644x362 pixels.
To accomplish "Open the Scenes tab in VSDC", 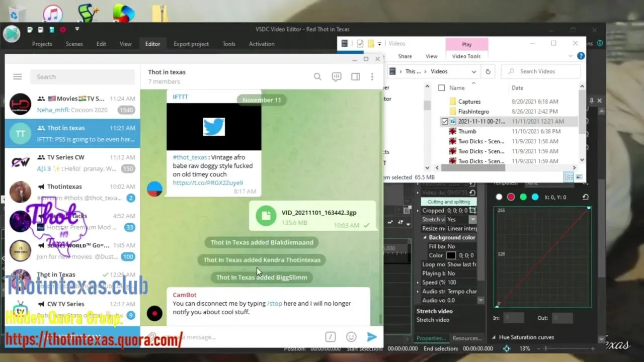I will (x=74, y=44).
